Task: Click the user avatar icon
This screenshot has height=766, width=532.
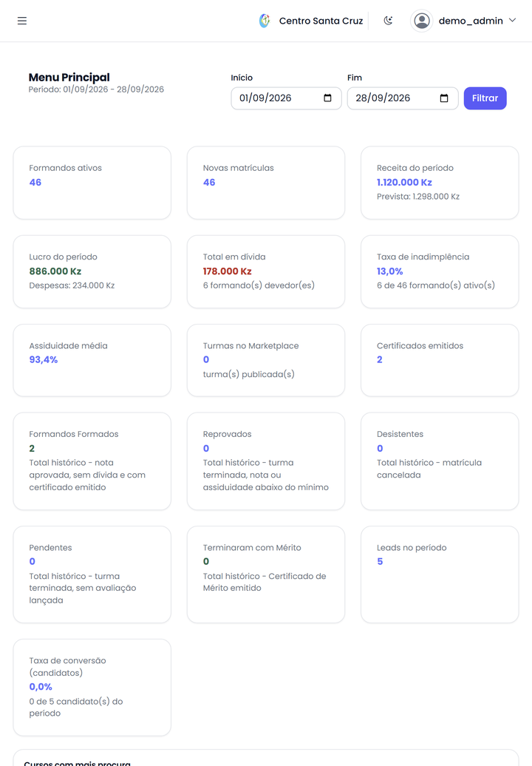Action: (422, 21)
